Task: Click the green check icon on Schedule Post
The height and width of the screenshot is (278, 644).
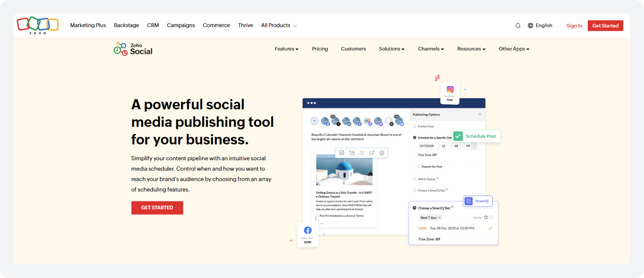Action: pos(458,136)
